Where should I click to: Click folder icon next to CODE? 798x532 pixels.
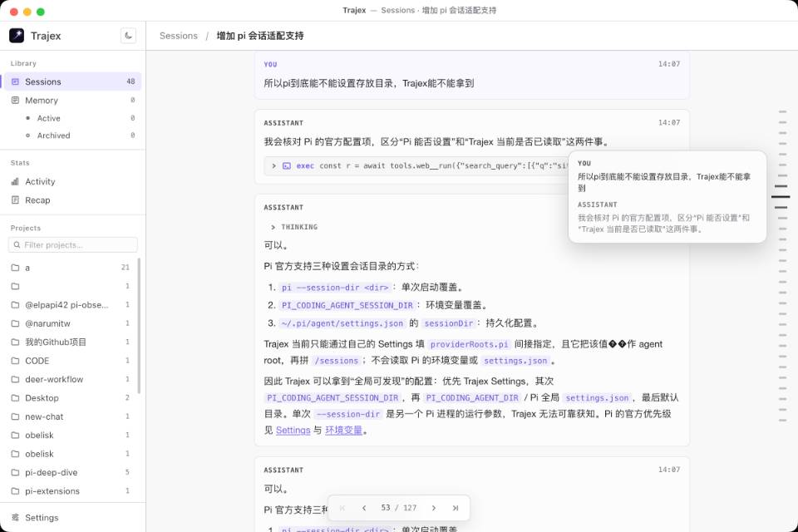pos(15,361)
